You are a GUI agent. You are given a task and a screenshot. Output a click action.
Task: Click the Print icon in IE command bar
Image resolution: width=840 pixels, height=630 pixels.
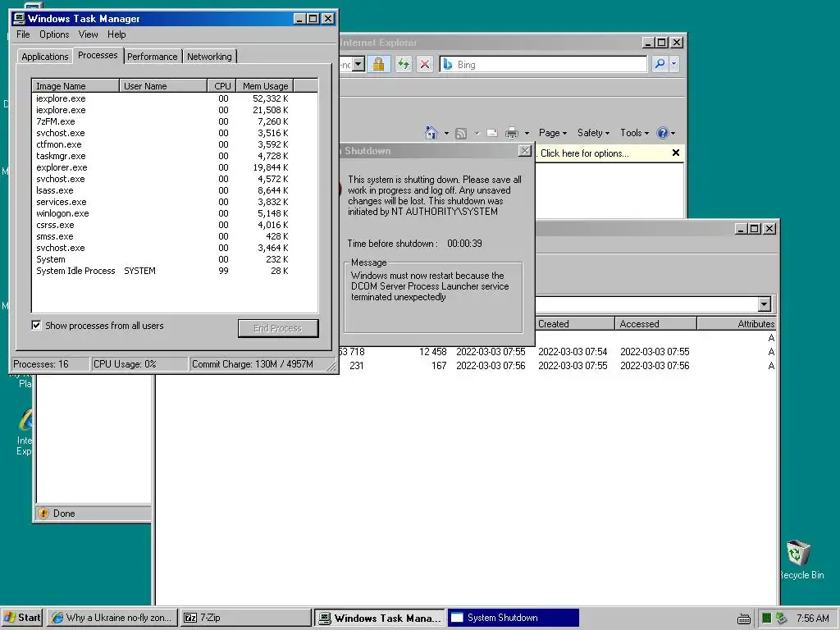[512, 133]
